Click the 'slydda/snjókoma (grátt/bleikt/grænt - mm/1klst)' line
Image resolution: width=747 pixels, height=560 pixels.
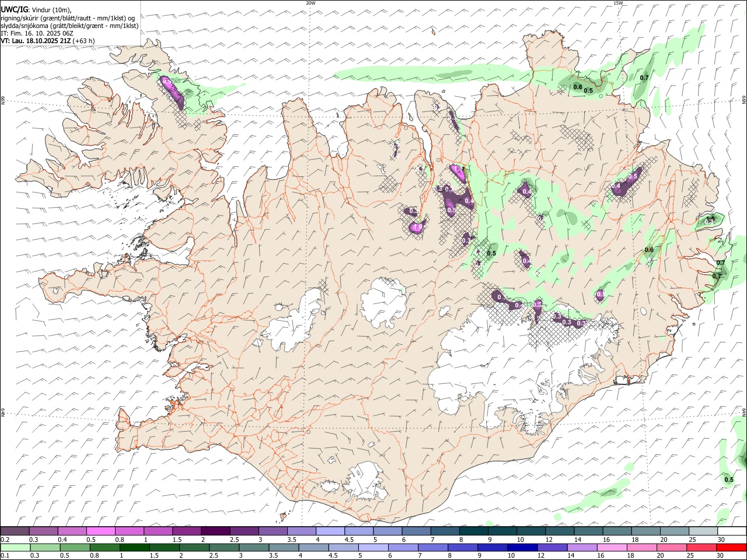click(69, 26)
